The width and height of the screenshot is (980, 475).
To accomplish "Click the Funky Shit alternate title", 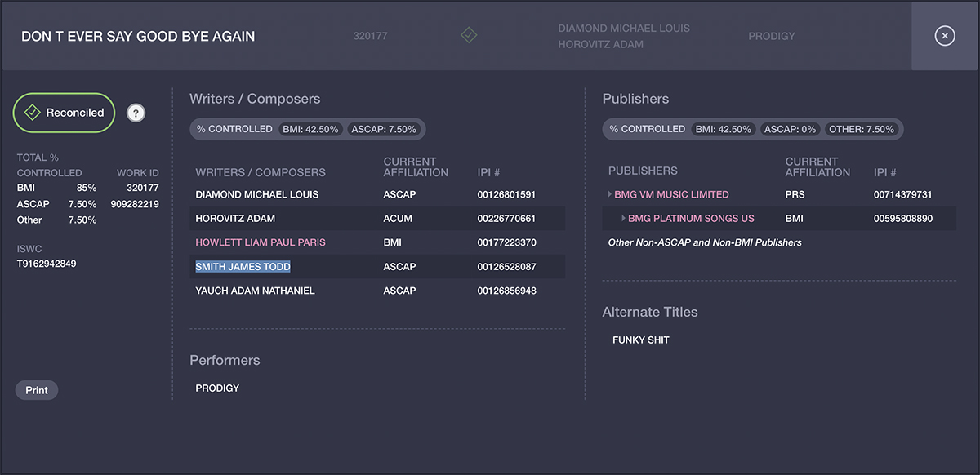I will pos(640,340).
